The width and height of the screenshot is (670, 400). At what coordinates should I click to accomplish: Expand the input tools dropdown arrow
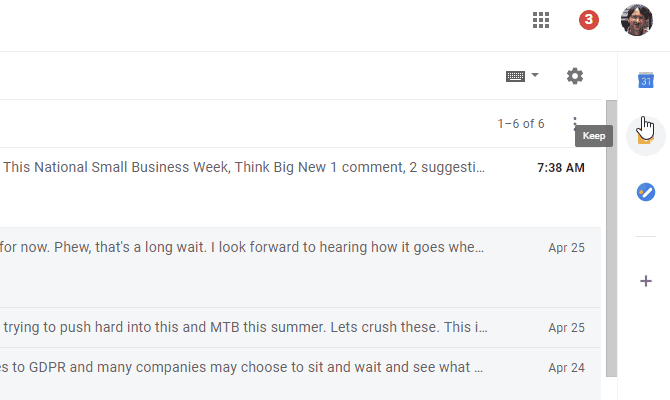[x=535, y=76]
